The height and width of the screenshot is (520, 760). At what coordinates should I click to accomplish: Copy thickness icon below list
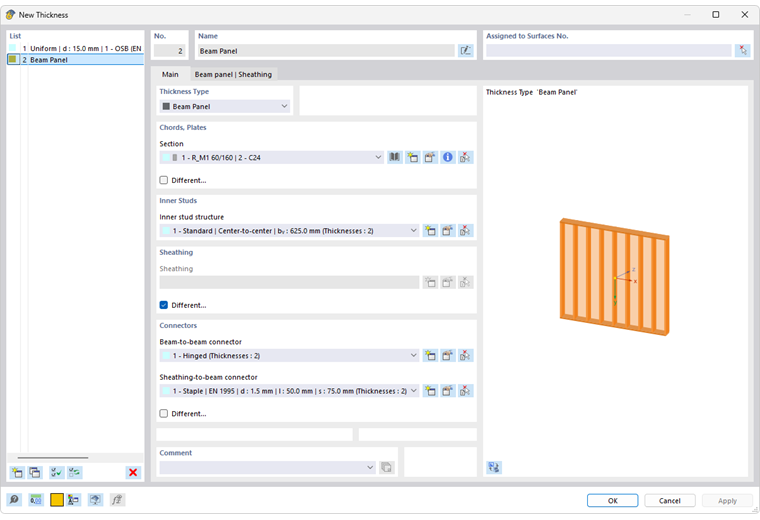35,473
